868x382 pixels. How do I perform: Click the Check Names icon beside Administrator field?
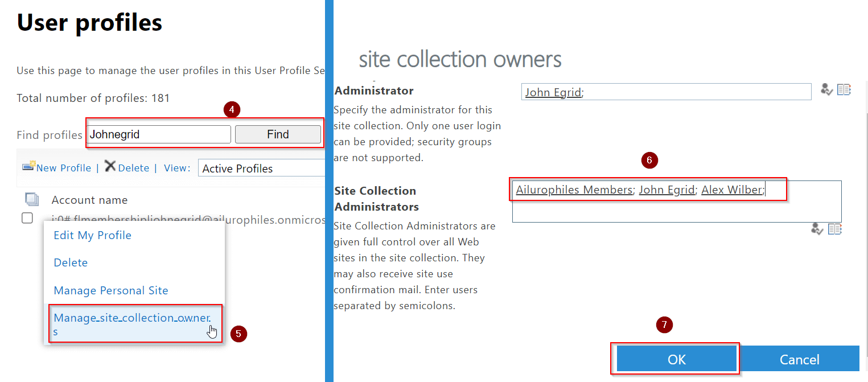pyautogui.click(x=826, y=89)
